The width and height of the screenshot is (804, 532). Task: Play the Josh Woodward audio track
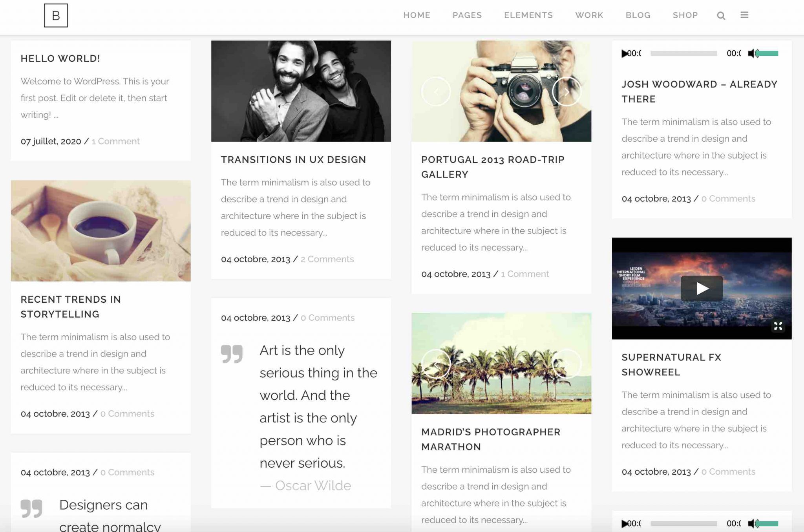click(624, 53)
